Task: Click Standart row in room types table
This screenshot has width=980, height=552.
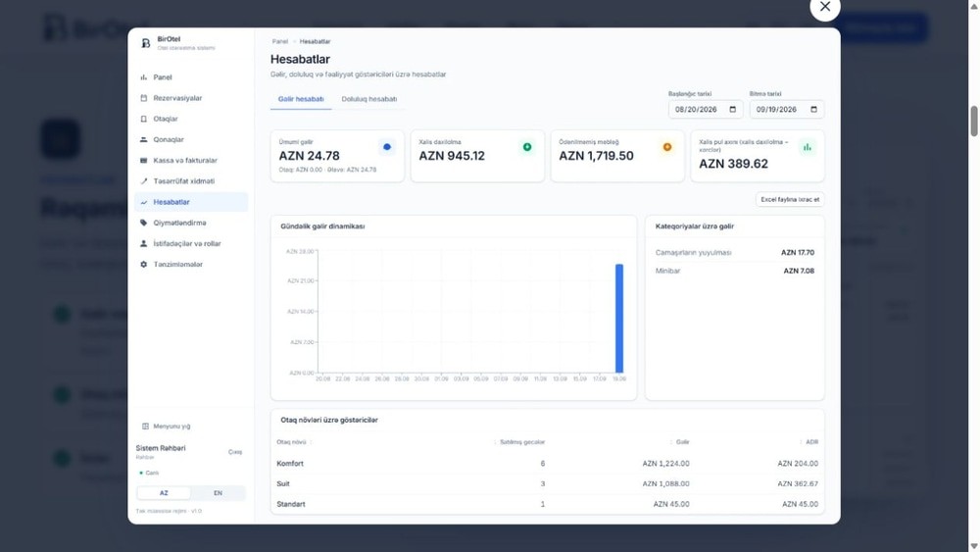Action: tap(548, 504)
